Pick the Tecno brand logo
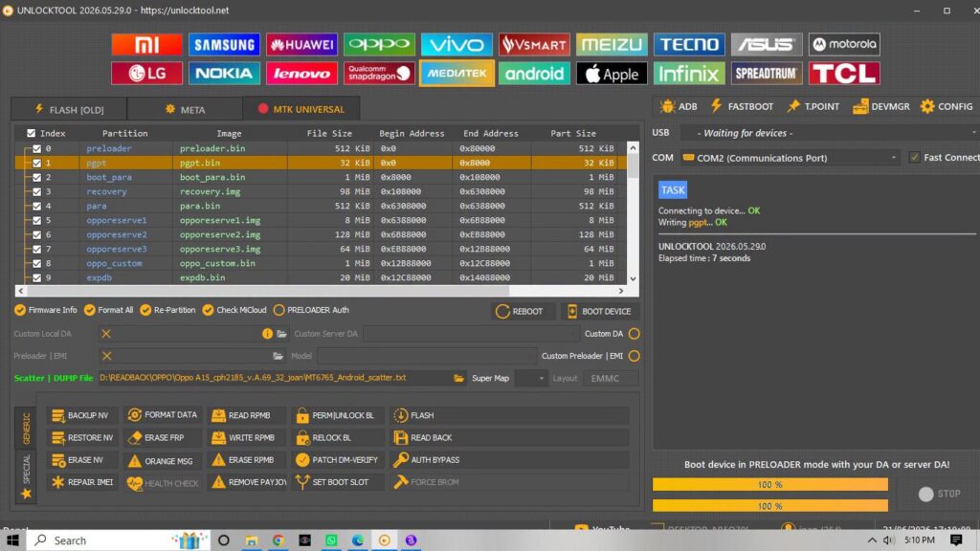980x551 pixels. tap(689, 44)
